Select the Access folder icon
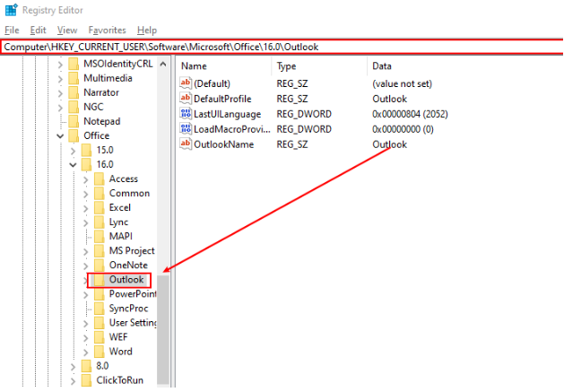 click(100, 179)
